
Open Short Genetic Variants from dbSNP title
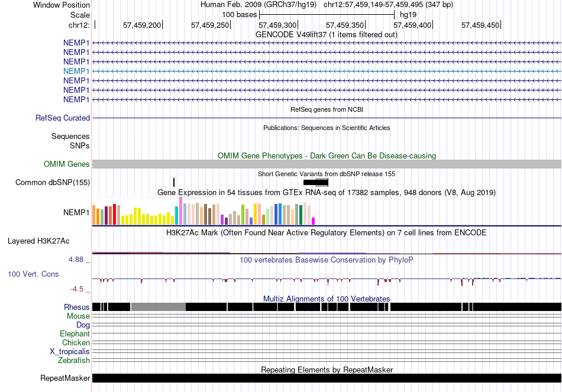click(x=327, y=174)
